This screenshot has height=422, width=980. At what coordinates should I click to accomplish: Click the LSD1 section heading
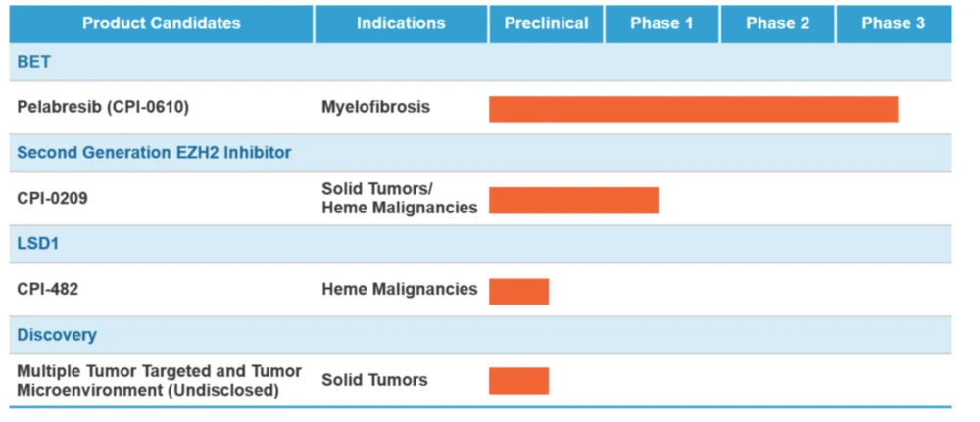(39, 244)
